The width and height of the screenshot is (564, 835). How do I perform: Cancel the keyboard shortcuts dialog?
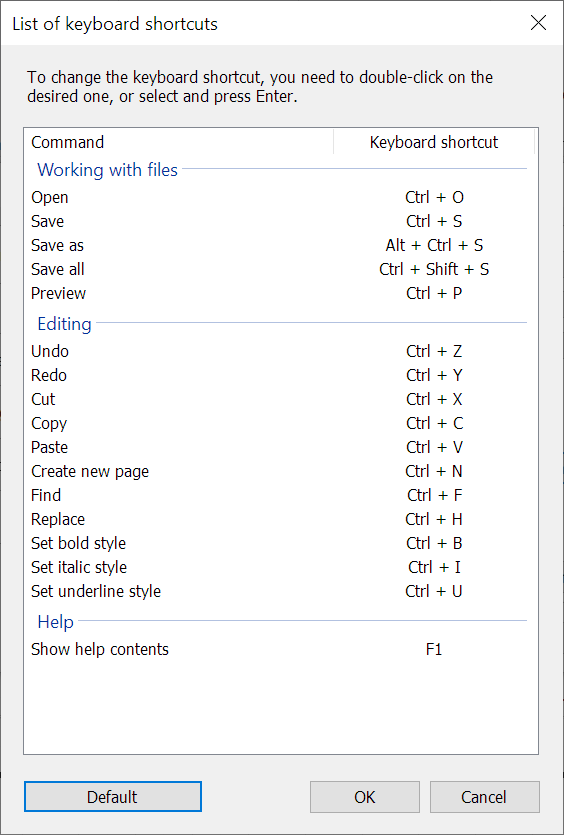(484, 797)
